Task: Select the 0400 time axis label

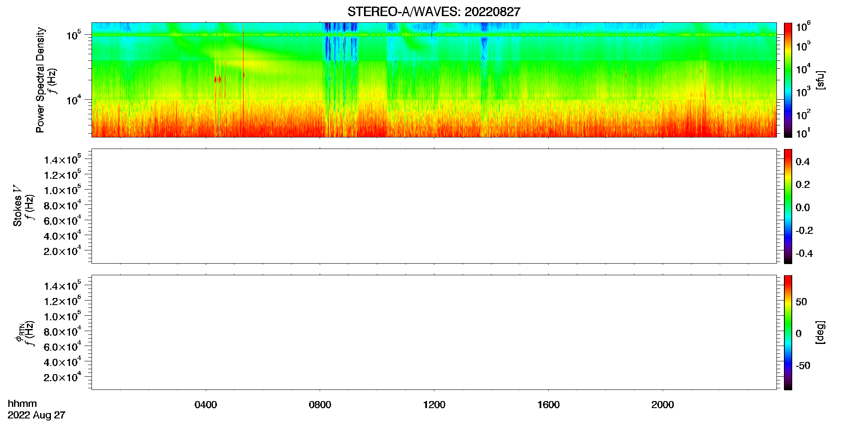Action: pos(206,405)
